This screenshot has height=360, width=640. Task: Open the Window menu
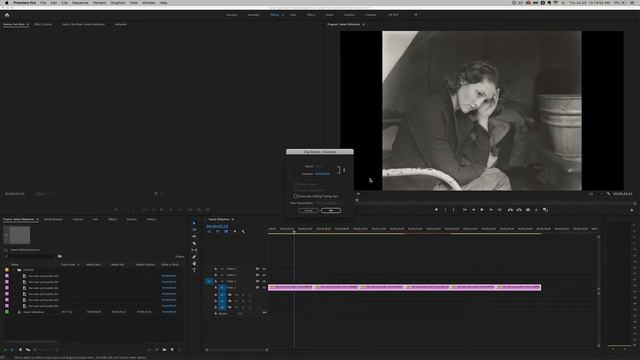click(x=149, y=3)
